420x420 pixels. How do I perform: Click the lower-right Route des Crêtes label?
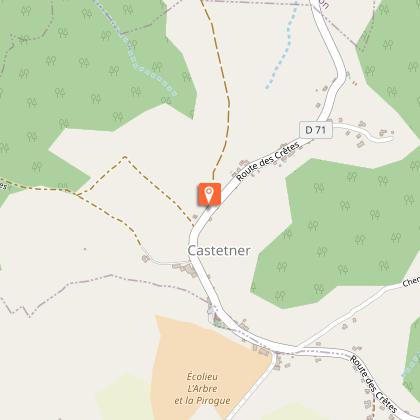coord(374,384)
